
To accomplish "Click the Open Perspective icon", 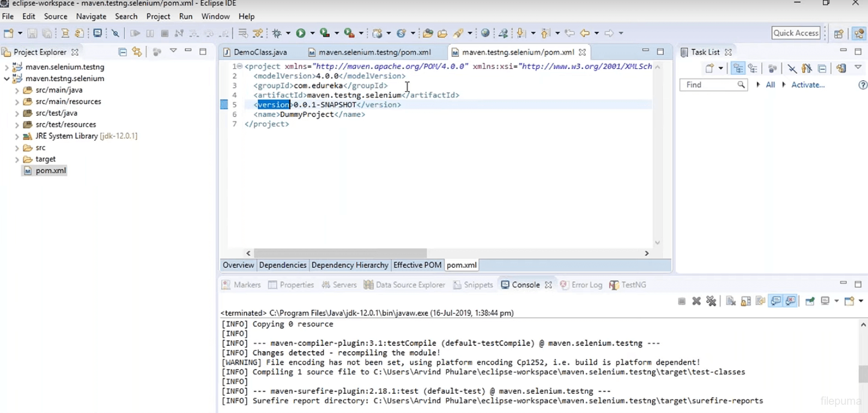I will (838, 34).
